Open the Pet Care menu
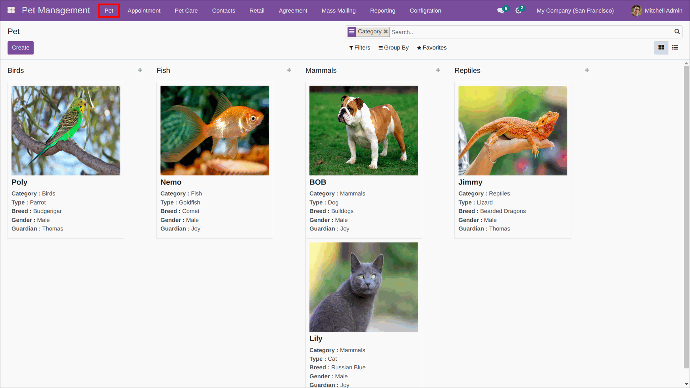690x388 pixels. click(x=186, y=11)
